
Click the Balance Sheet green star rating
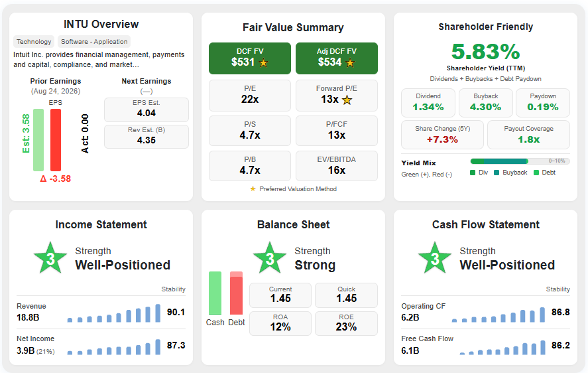(270, 258)
